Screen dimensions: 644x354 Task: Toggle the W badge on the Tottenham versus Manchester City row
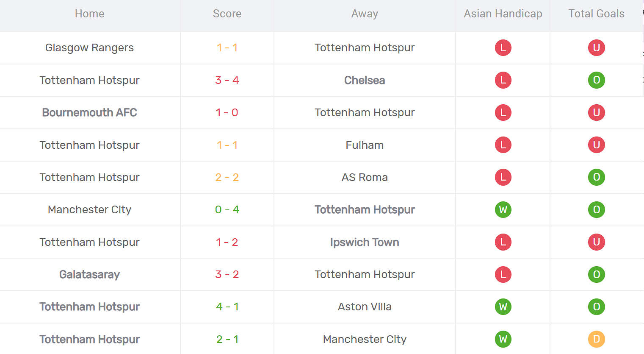503,339
